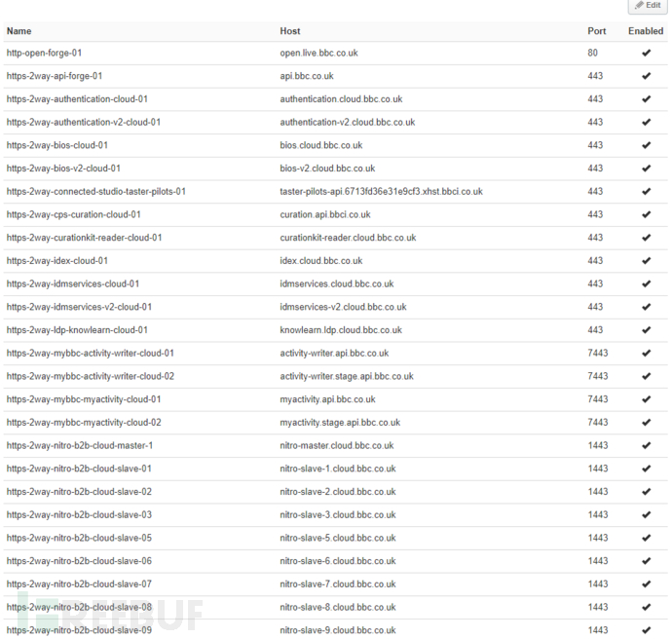Click port 1443 in nitro-b2b-cloud-master-1 row
Image resolution: width=672 pixels, height=639 pixels.
coord(598,446)
